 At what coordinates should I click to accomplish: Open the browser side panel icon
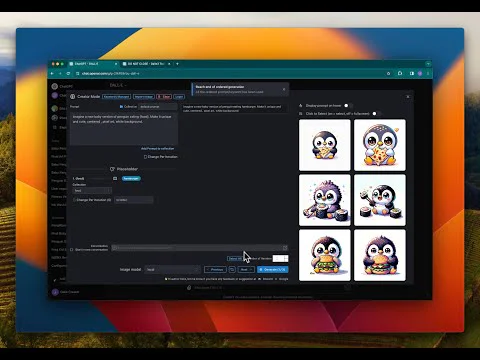pos(412,73)
